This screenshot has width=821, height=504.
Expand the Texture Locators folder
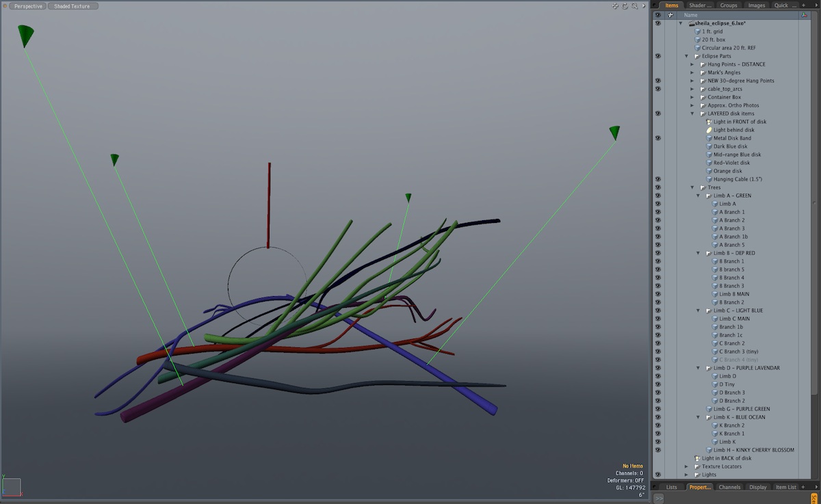click(686, 466)
